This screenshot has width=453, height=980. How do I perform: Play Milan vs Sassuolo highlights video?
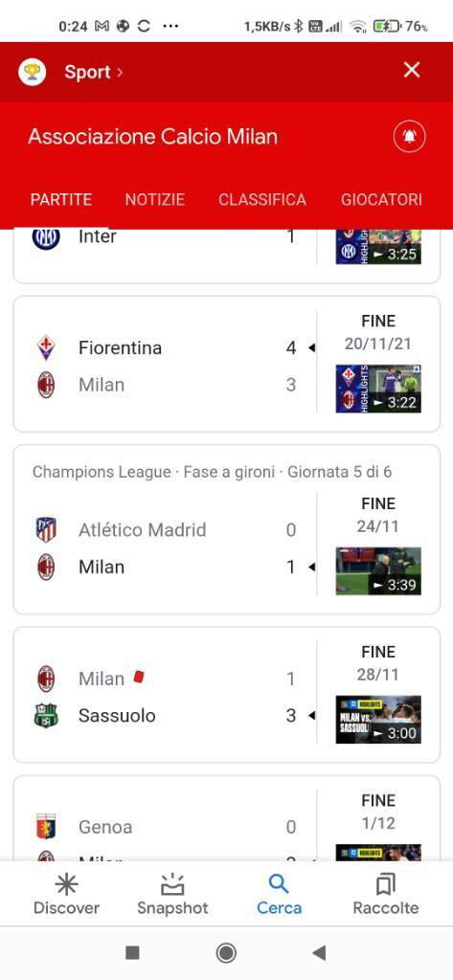[x=378, y=720]
